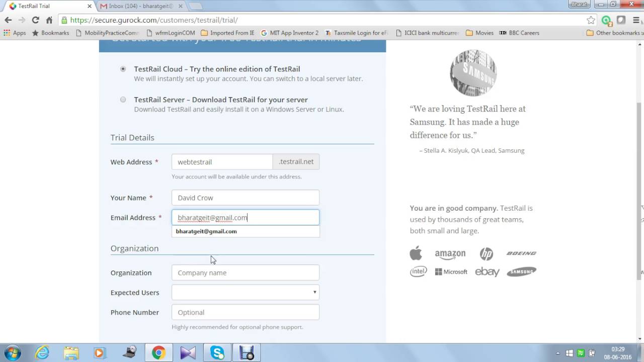Click the hp logo
Screen dimensions: 644x362
tap(487, 254)
